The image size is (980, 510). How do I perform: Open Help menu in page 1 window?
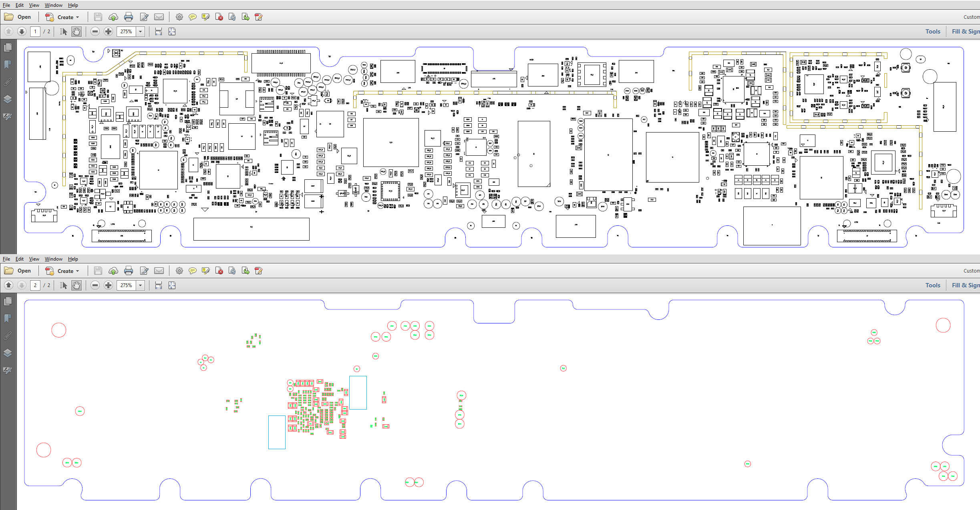tap(73, 5)
